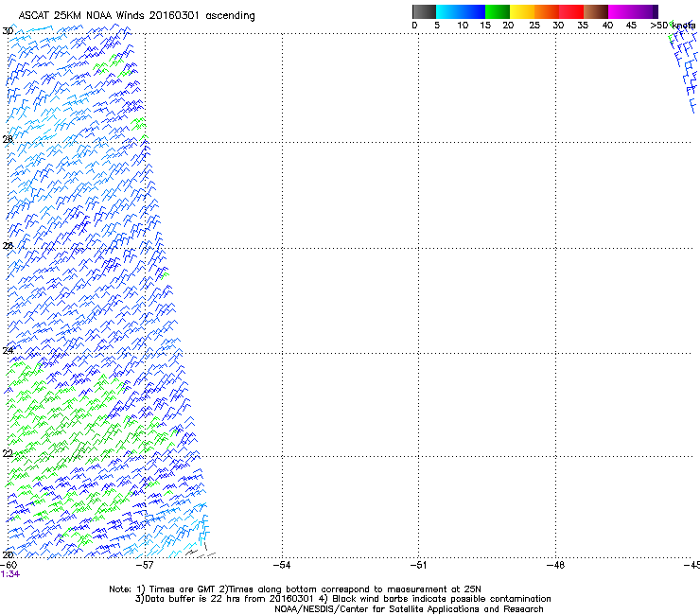700x615 pixels.
Task: Click the brown 35-40 knots legend segment
Action: point(596,11)
